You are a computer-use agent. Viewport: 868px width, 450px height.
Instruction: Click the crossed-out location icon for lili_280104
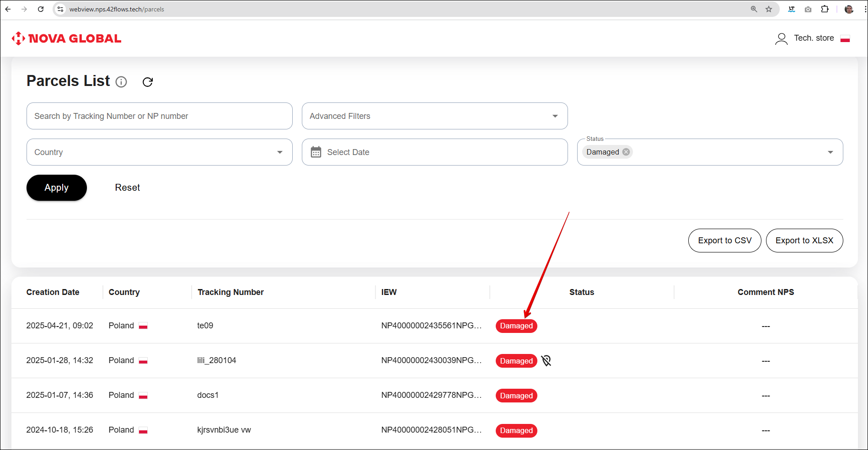tap(546, 361)
